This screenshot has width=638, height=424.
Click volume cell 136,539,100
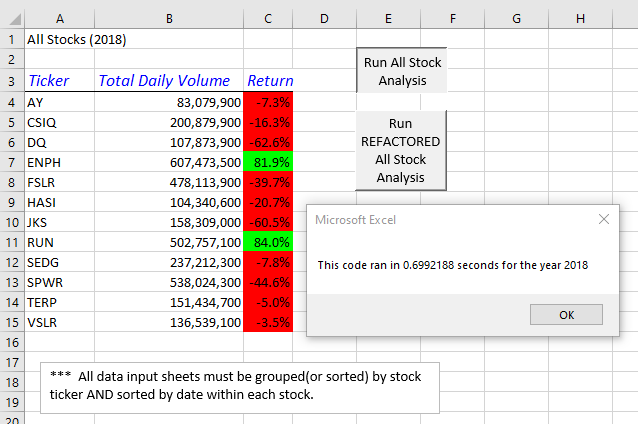coord(169,322)
